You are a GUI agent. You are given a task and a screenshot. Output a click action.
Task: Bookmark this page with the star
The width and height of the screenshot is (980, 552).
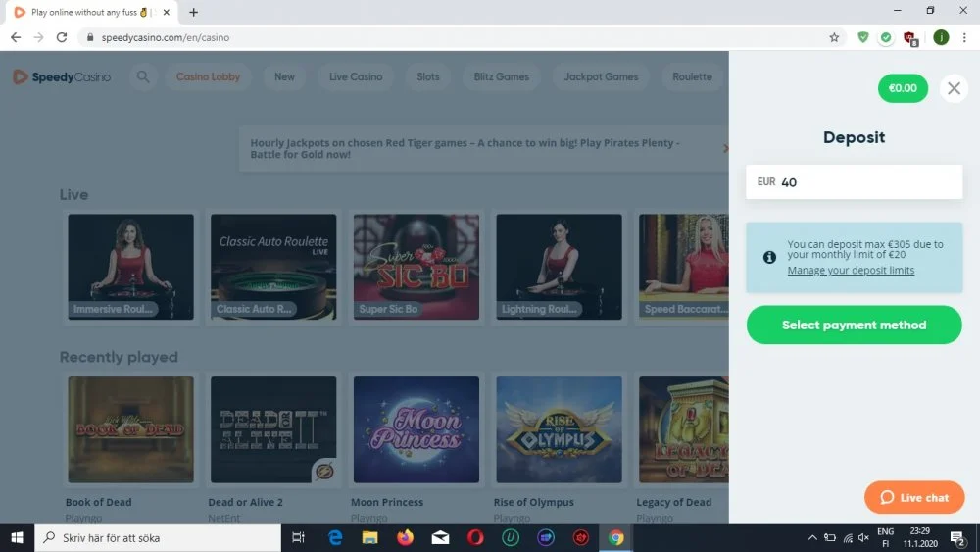coord(834,37)
